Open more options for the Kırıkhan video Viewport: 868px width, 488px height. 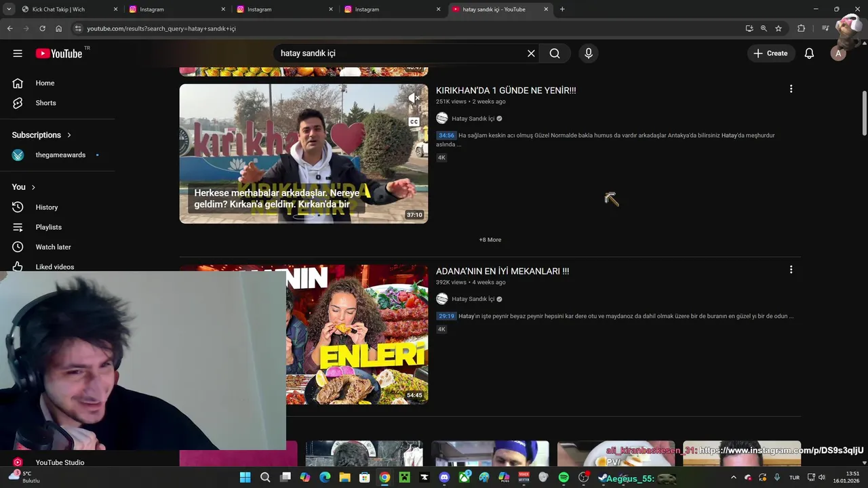(791, 89)
